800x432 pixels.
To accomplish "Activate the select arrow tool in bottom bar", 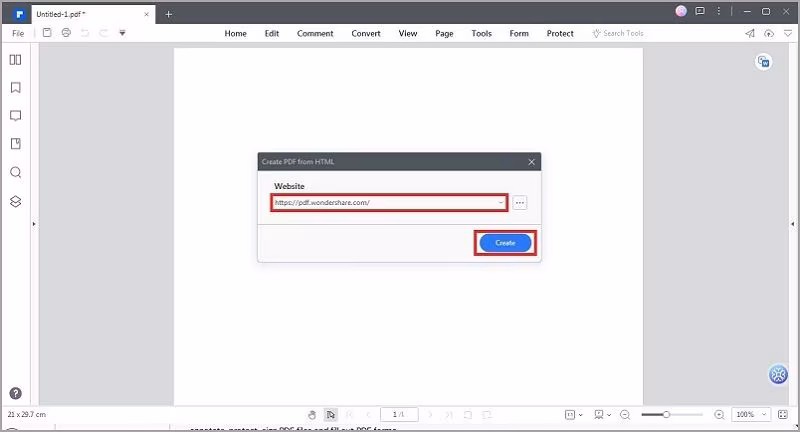I will tap(331, 415).
